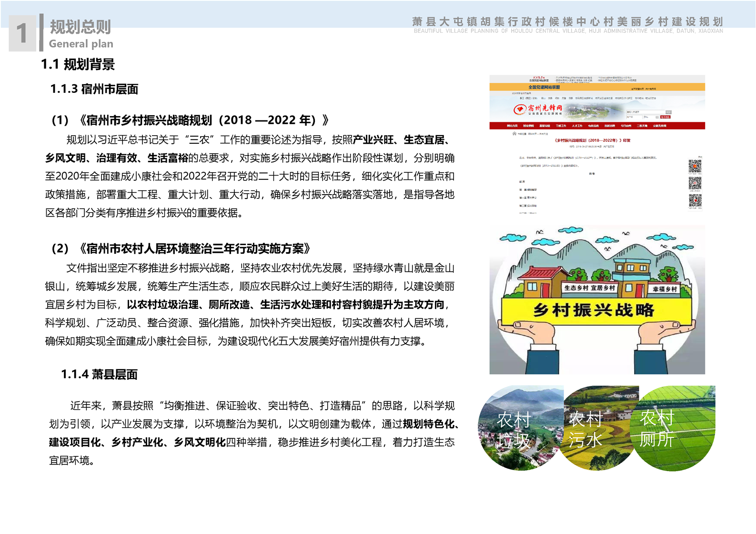Select the 农村厕所 circular photo

click(x=674, y=428)
